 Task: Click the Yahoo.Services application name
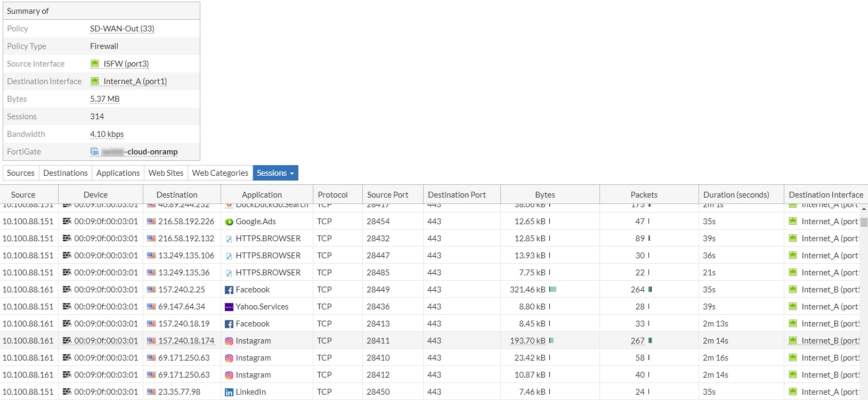tap(262, 307)
